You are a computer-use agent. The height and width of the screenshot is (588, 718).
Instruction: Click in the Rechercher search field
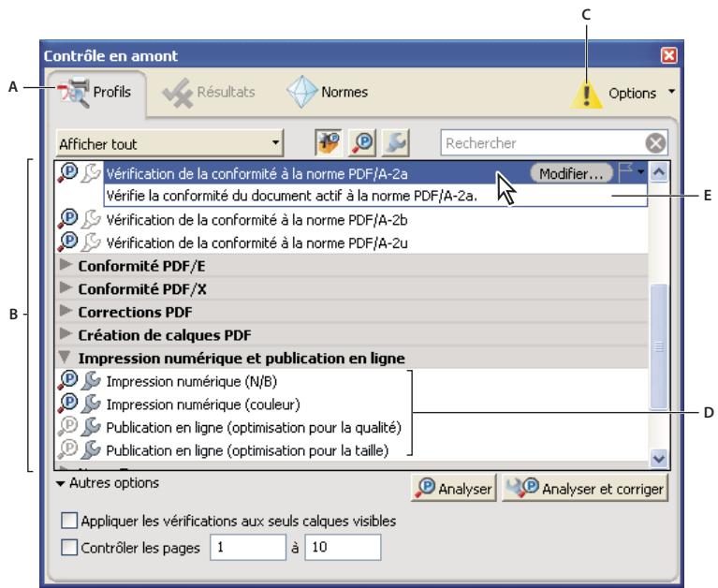(543, 143)
